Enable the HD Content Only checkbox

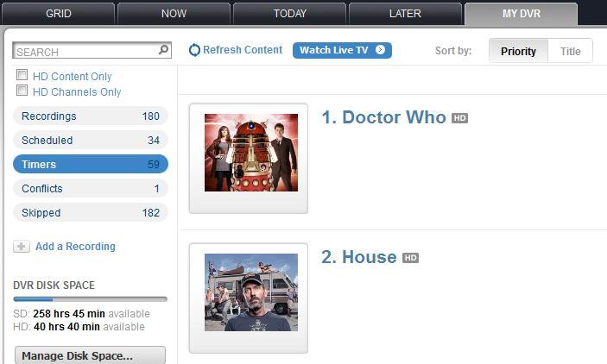tap(22, 75)
